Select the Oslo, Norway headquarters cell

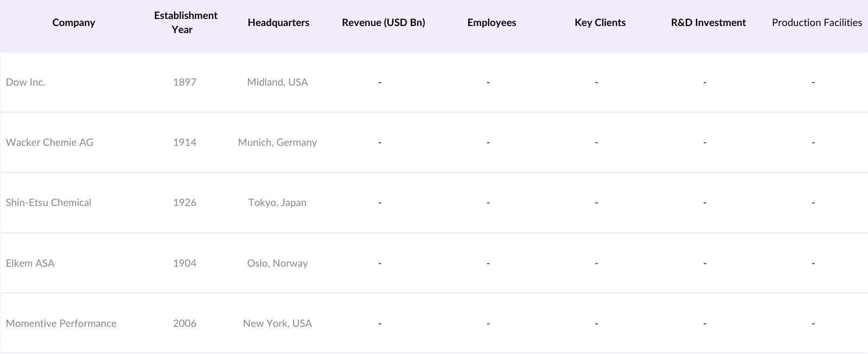coord(277,263)
